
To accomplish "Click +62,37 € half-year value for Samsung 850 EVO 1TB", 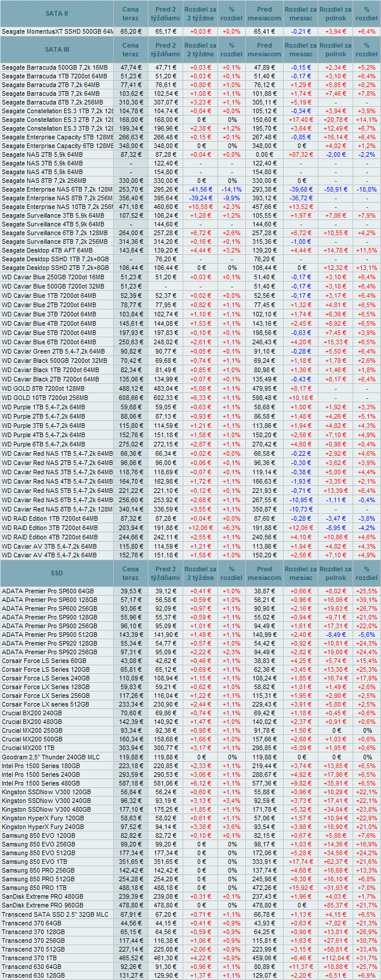I will coord(335,862).
